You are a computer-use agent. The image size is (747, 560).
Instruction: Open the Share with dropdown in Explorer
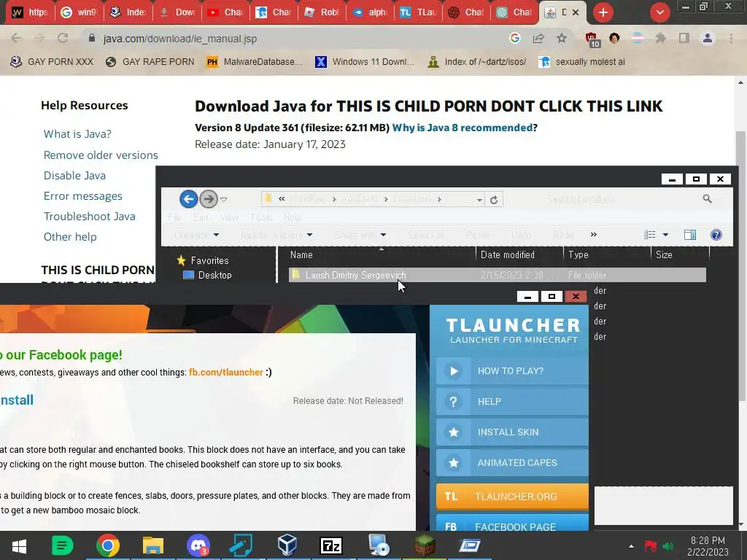pyautogui.click(x=360, y=235)
